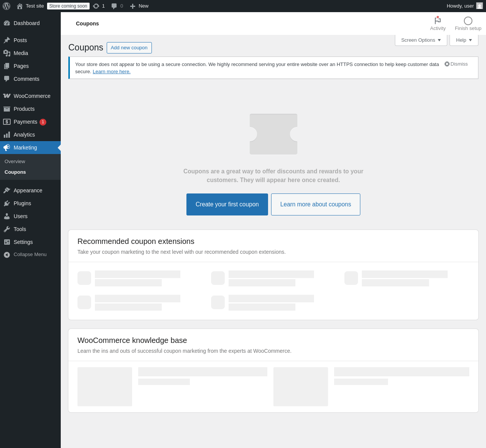This screenshot has width=486, height=448.
Task: Open the Dashboard menu item
Action: (x=30, y=23)
